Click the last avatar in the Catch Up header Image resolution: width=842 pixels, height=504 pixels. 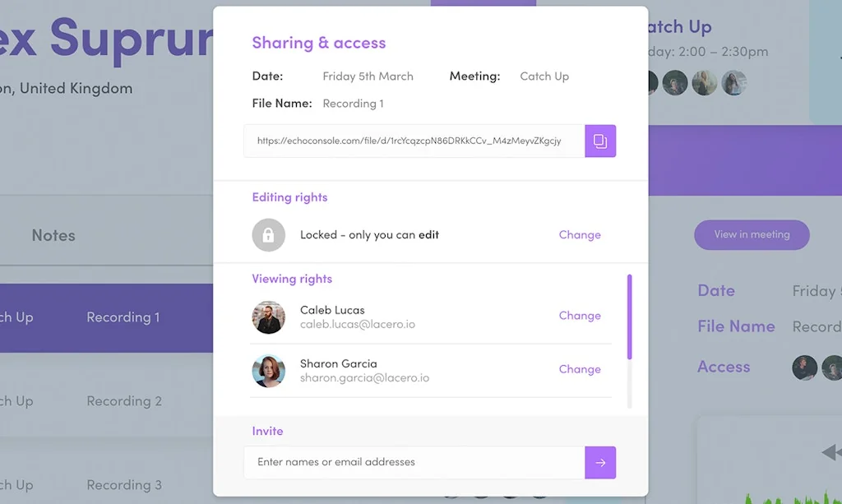click(734, 82)
